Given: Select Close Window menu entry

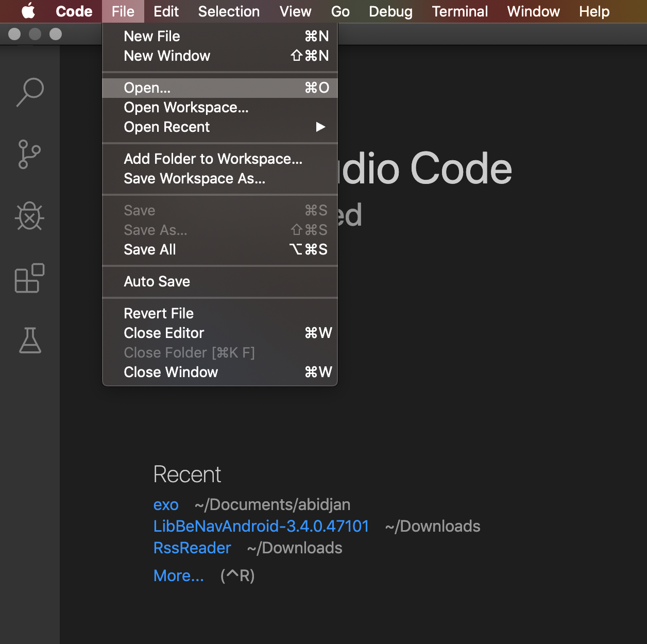Looking at the screenshot, I should click(x=220, y=372).
